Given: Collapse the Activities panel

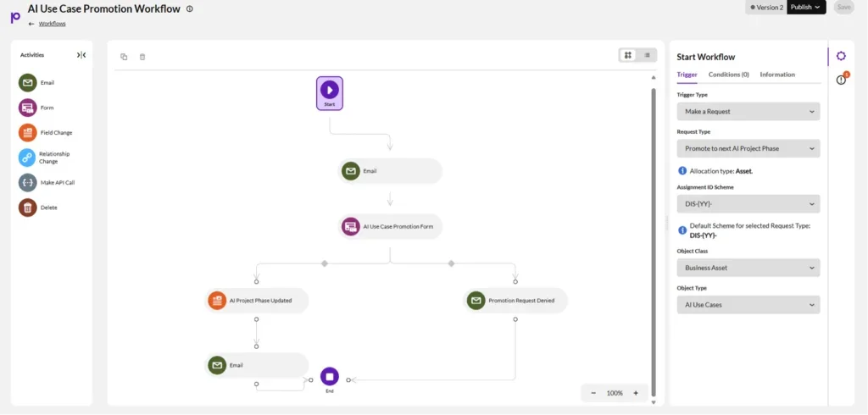Looking at the screenshot, I should pyautogui.click(x=81, y=55).
